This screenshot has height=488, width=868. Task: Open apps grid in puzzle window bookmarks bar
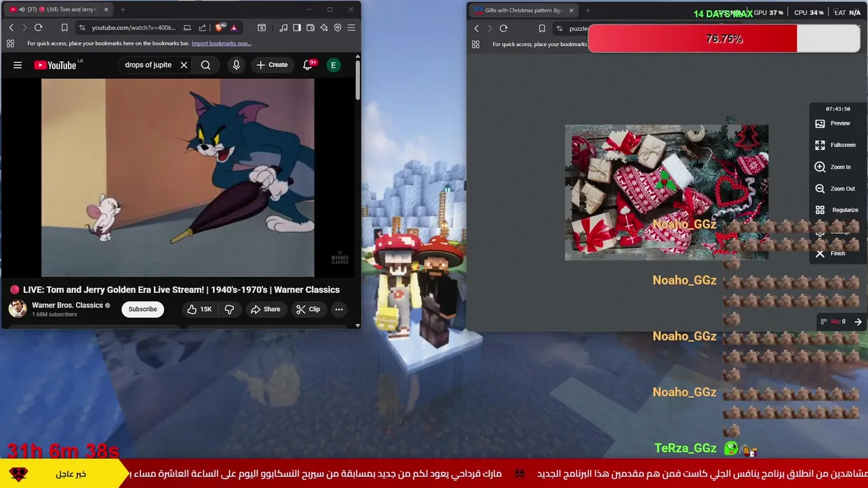(x=475, y=44)
